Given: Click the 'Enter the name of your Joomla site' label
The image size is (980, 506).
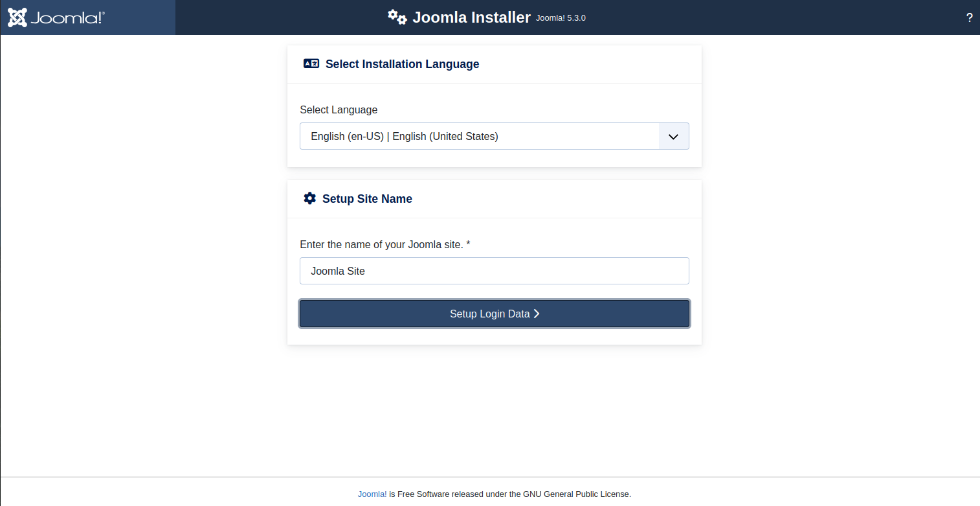Looking at the screenshot, I should 381,244.
